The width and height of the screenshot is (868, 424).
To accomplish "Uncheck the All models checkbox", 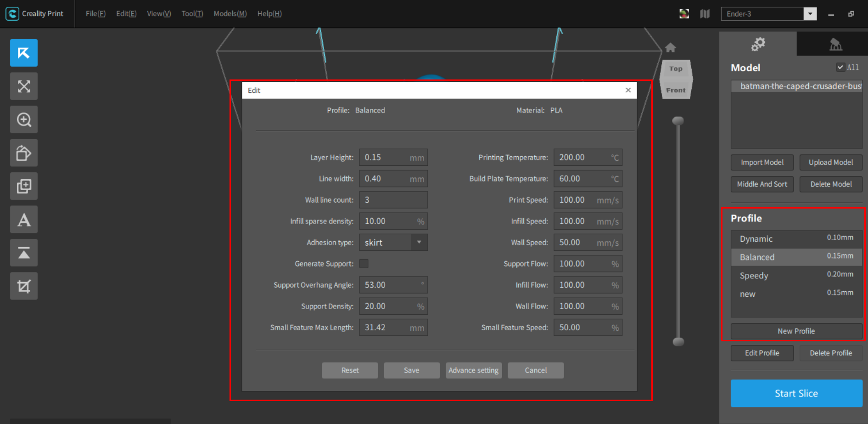I will click(x=840, y=67).
